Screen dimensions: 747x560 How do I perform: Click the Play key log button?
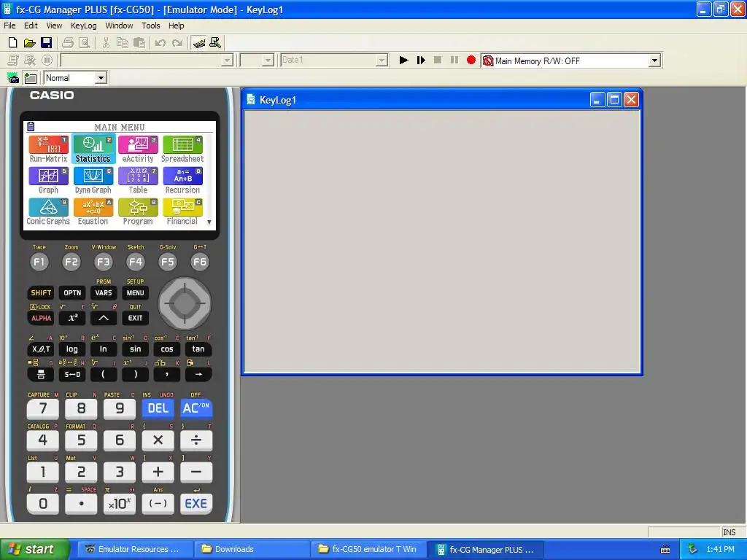coord(403,60)
